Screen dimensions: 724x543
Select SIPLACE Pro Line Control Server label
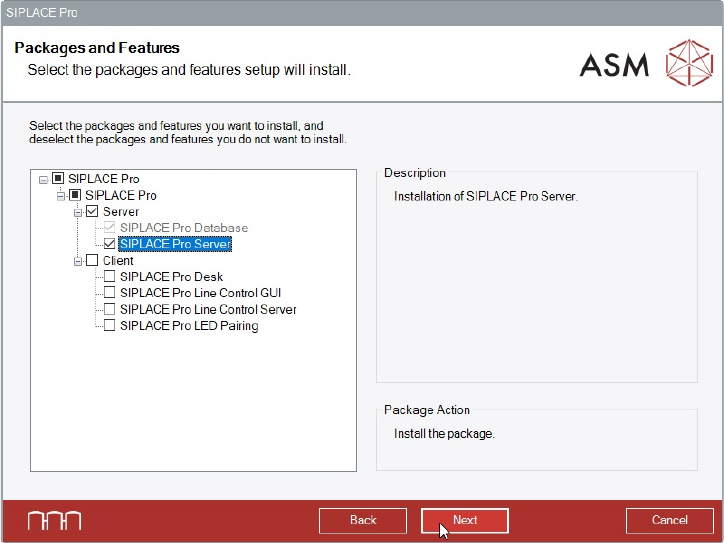(208, 309)
